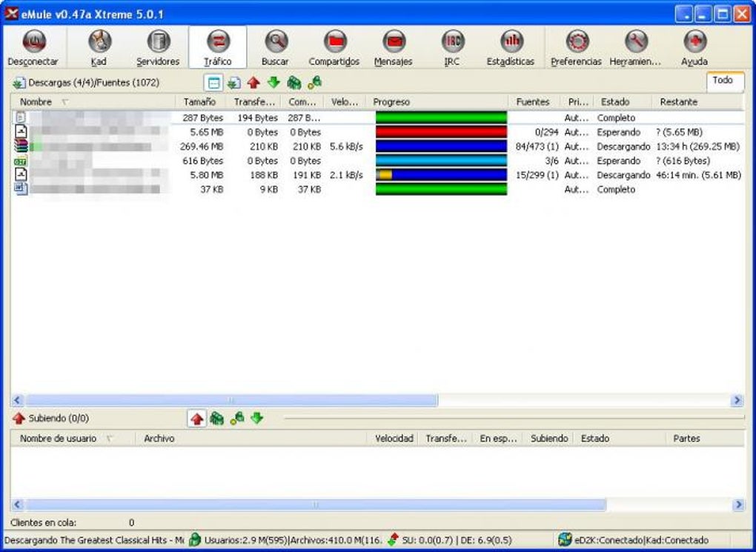The image size is (756, 552).
Task: Click the 616 Bytes file size cell
Action: coord(202,161)
